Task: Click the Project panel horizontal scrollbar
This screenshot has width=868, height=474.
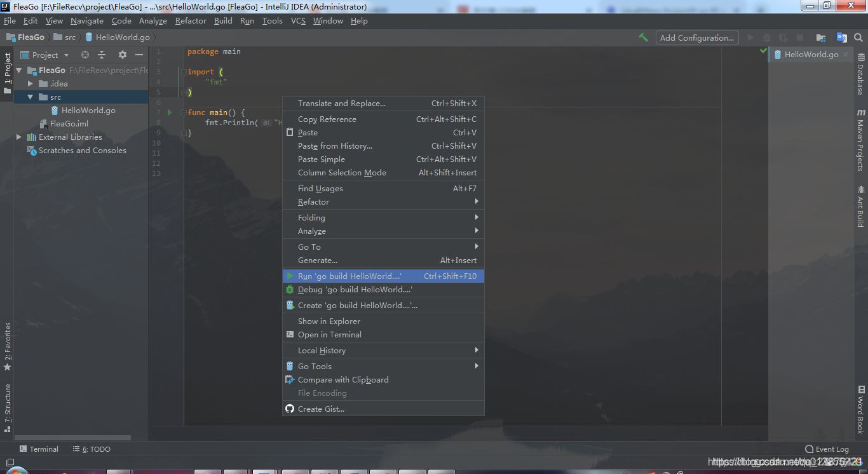Action: pos(72,438)
